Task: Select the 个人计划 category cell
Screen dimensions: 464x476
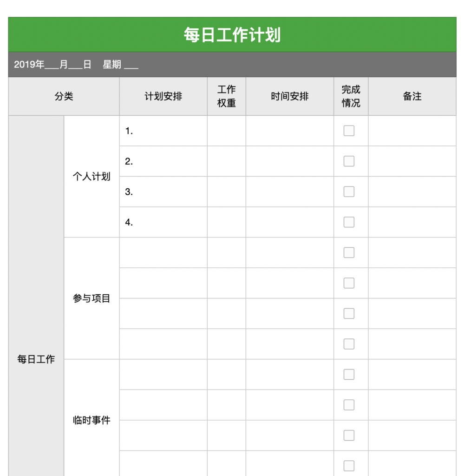Action: (91, 177)
